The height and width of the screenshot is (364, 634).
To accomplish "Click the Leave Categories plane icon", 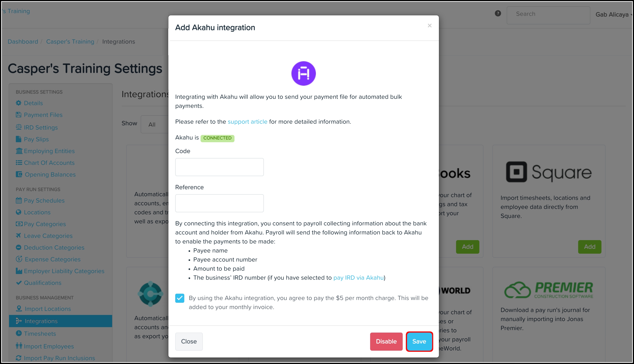I will coord(19,236).
